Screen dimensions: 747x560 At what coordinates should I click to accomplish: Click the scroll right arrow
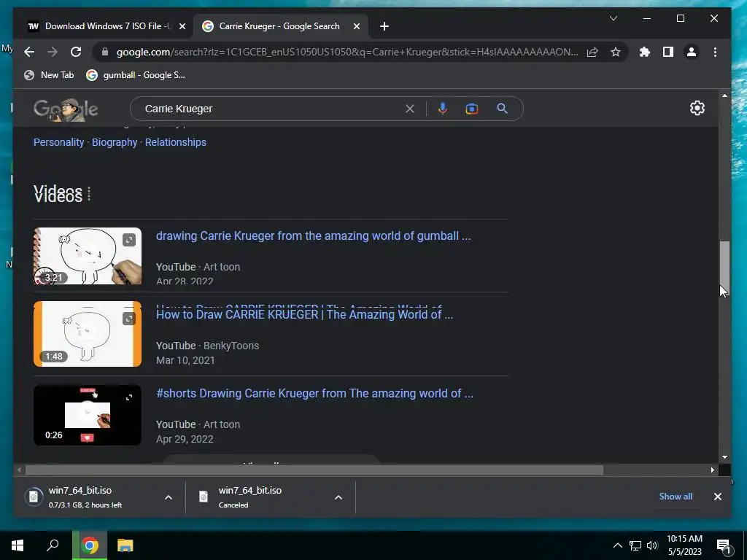click(712, 470)
